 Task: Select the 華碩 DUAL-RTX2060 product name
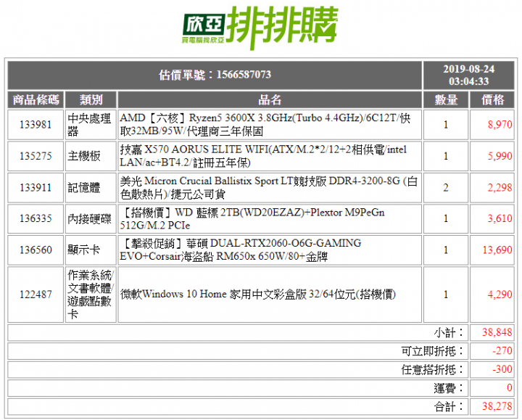point(241,250)
